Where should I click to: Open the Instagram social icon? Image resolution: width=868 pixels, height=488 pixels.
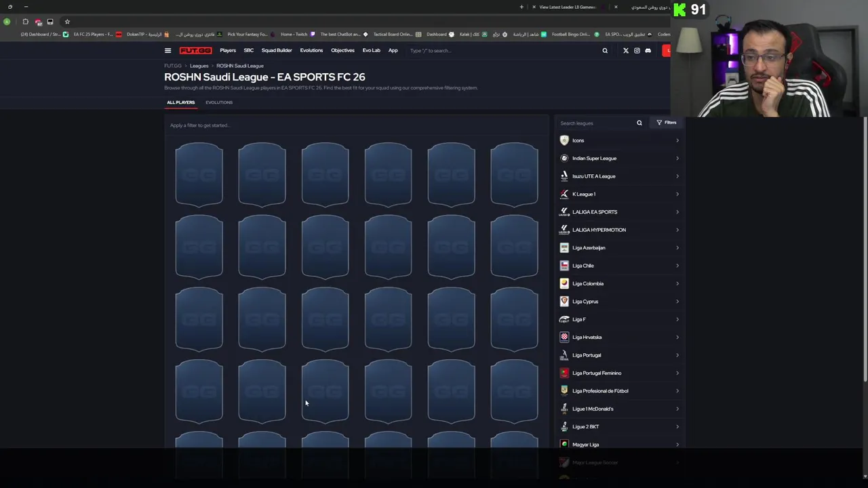pyautogui.click(x=637, y=50)
